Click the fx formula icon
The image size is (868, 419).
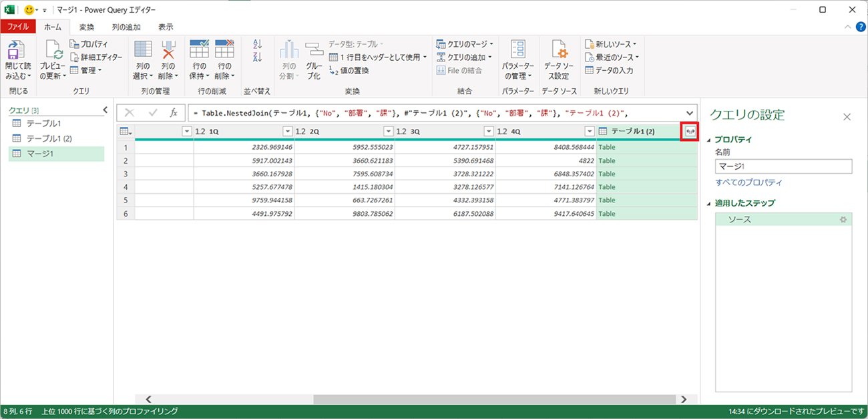tap(174, 113)
